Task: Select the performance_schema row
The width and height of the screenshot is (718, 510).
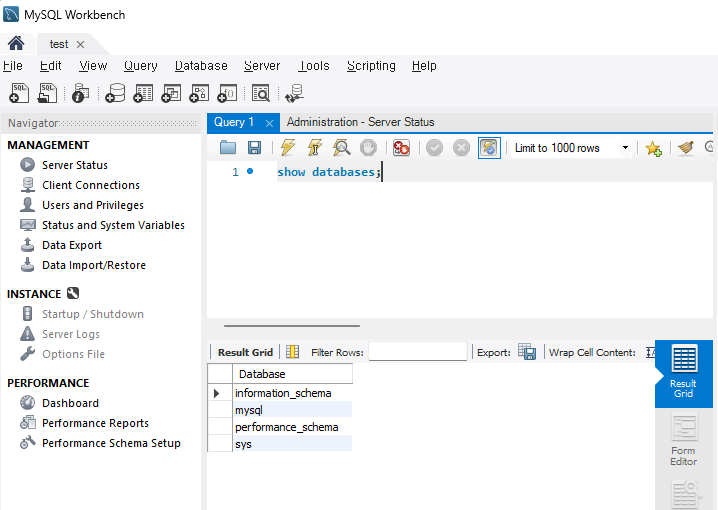Action: [x=293, y=427]
